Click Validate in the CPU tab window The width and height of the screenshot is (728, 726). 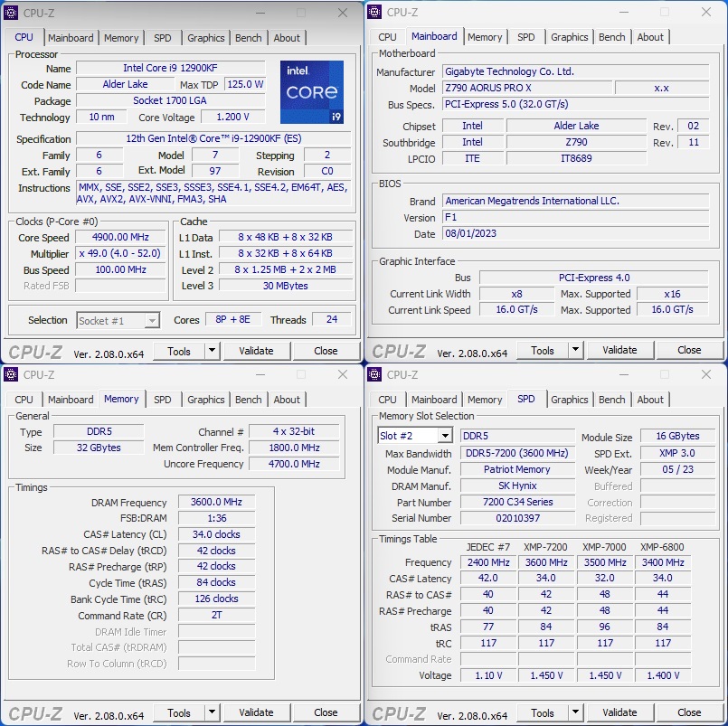256,351
